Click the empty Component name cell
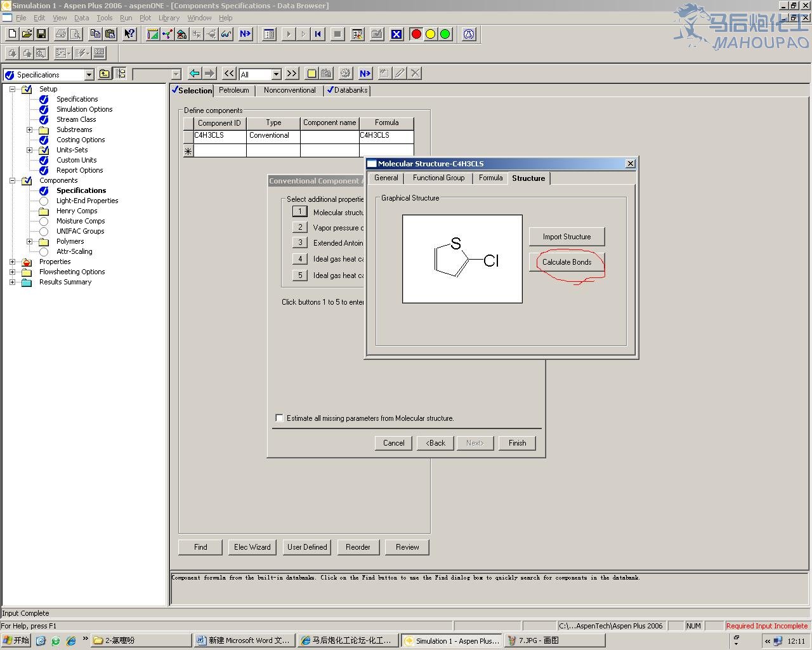This screenshot has height=650, width=812. [329, 136]
